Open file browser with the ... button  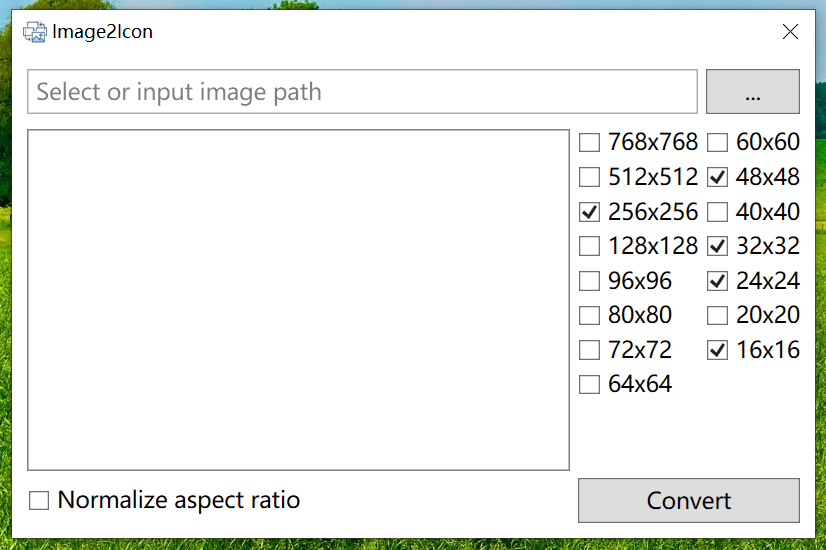click(x=752, y=92)
